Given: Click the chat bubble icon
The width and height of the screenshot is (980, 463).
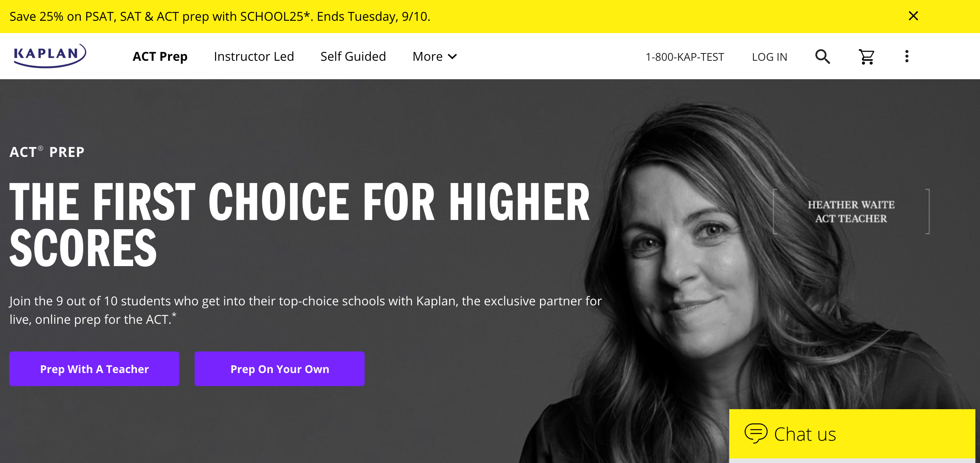Looking at the screenshot, I should [x=756, y=433].
